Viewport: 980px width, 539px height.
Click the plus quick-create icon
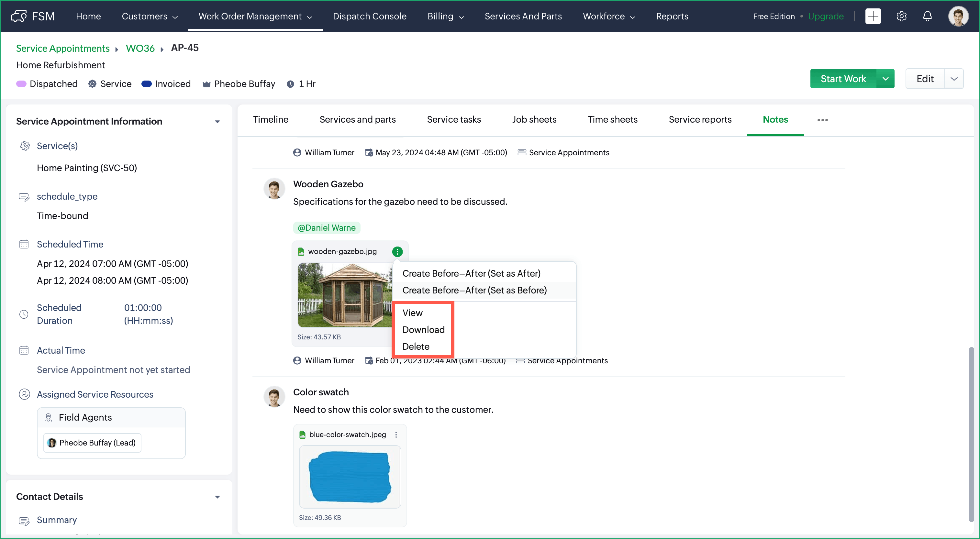[873, 16]
